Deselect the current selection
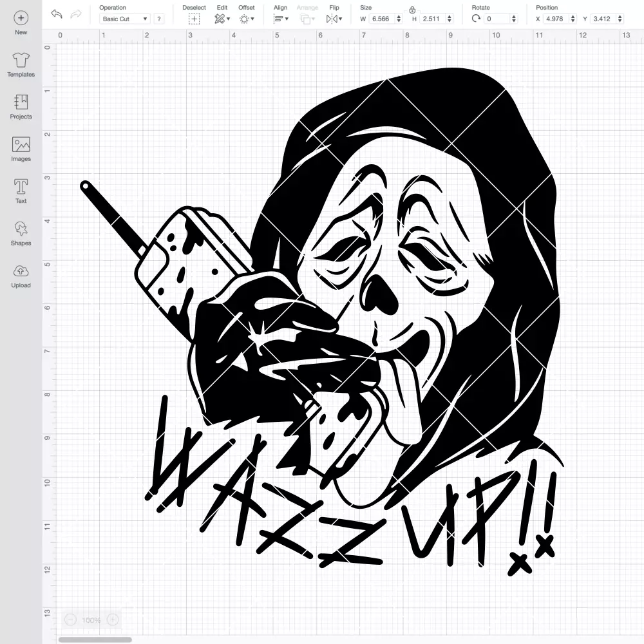Image resolution: width=644 pixels, height=644 pixels. click(194, 19)
